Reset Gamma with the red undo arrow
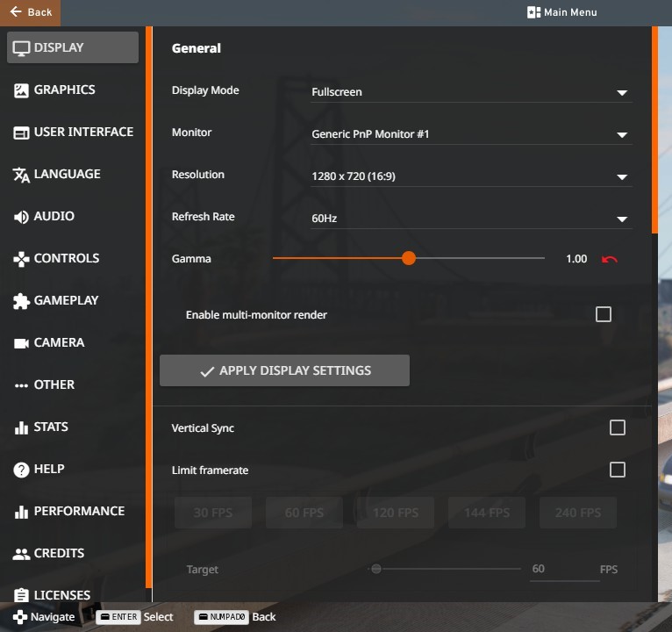This screenshot has height=632, width=672. point(609,260)
